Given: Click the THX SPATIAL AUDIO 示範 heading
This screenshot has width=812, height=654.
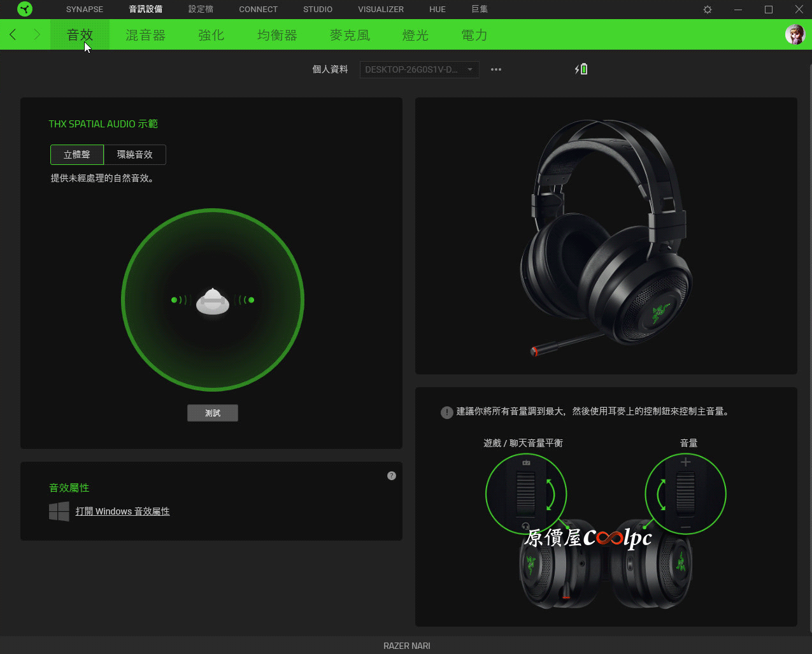Looking at the screenshot, I should [103, 124].
